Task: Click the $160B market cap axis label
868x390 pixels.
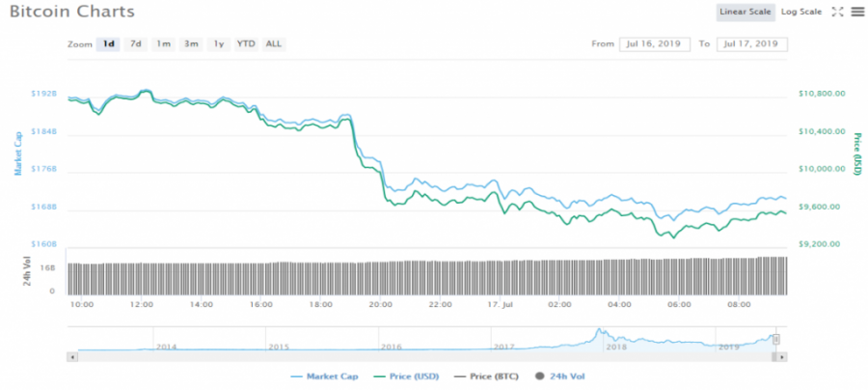Action: [43, 243]
